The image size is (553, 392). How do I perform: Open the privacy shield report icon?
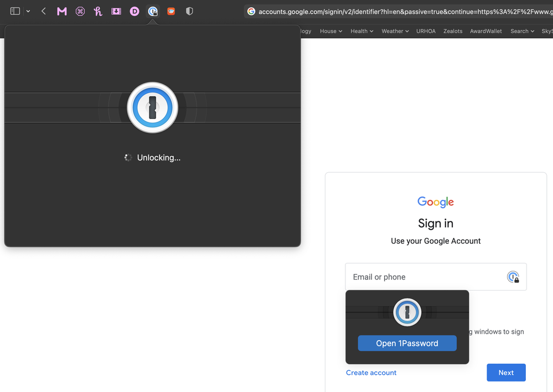click(x=189, y=11)
